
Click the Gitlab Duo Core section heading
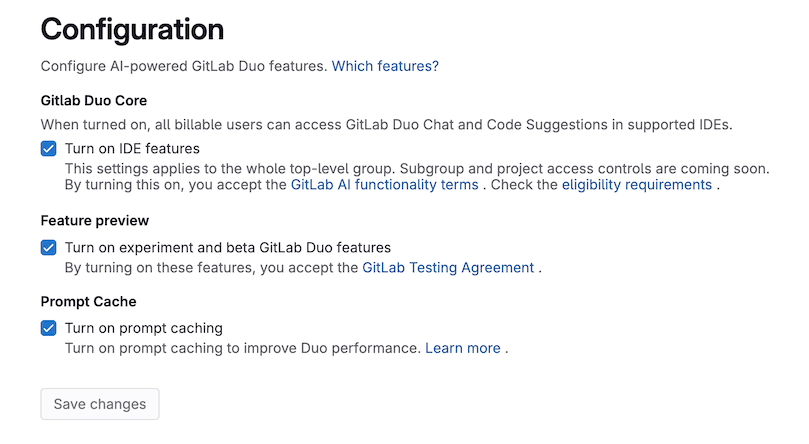click(94, 101)
